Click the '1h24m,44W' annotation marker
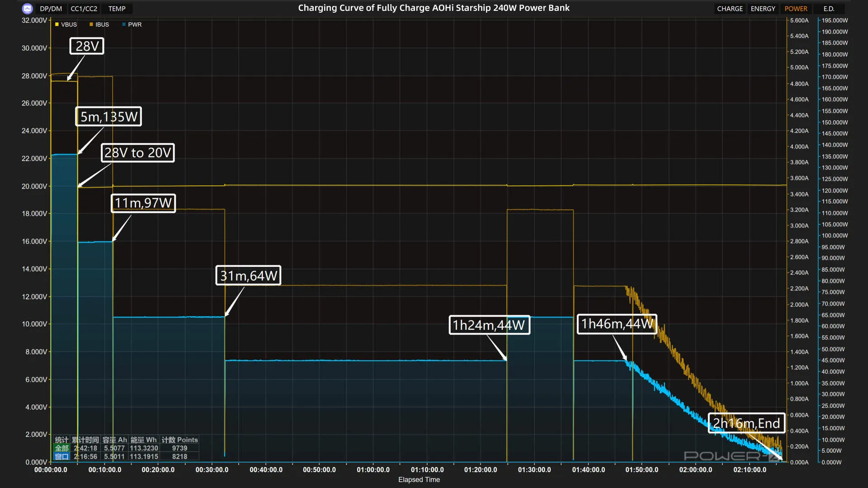The height and width of the screenshot is (488, 868). 489,325
